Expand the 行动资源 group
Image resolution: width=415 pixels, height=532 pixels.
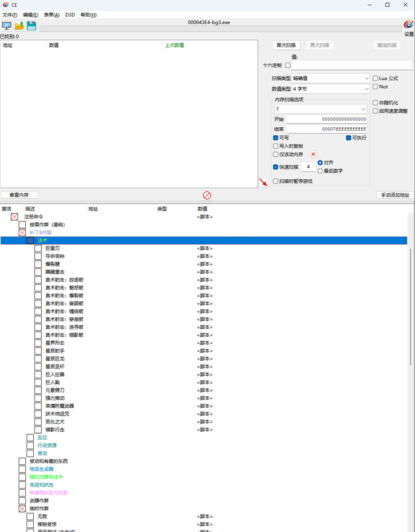[x=30, y=445]
